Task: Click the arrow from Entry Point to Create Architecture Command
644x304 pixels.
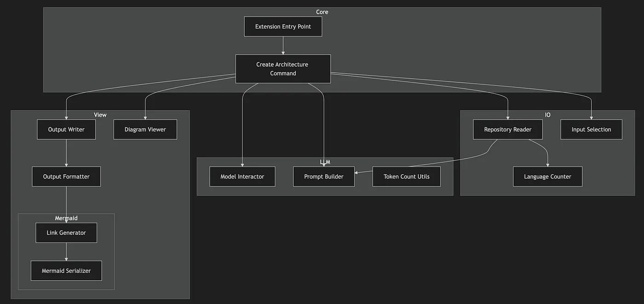Action: (x=283, y=46)
